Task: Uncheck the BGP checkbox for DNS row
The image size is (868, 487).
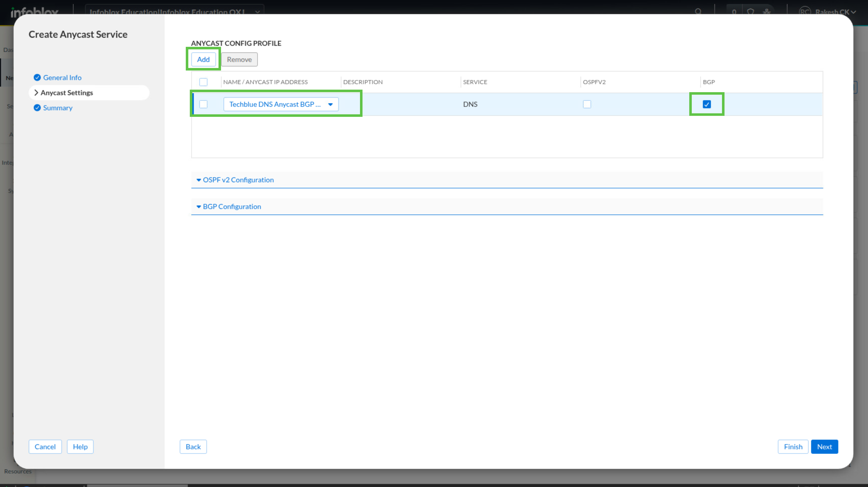Action: click(707, 104)
